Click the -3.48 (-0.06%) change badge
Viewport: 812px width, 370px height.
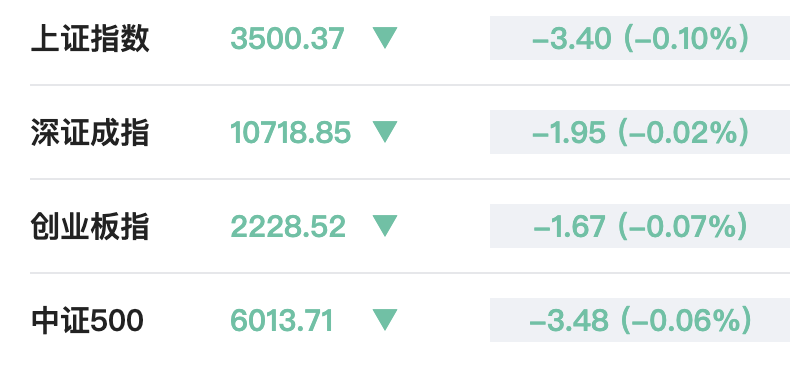point(640,320)
